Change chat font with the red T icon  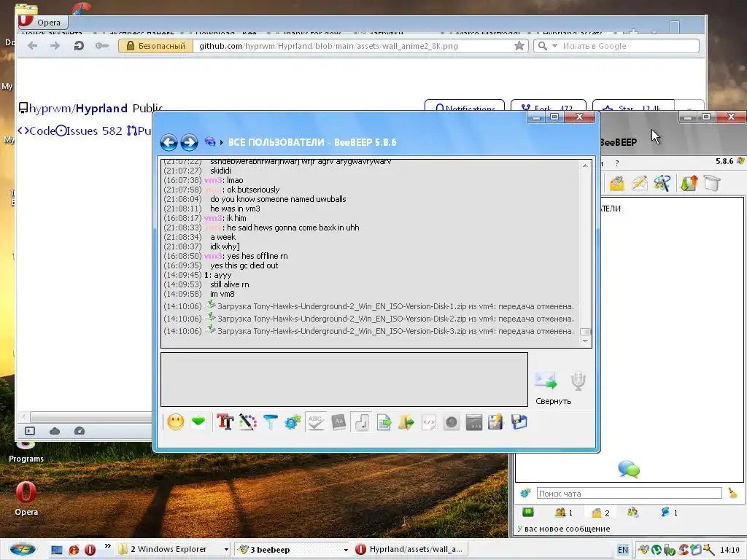225,422
